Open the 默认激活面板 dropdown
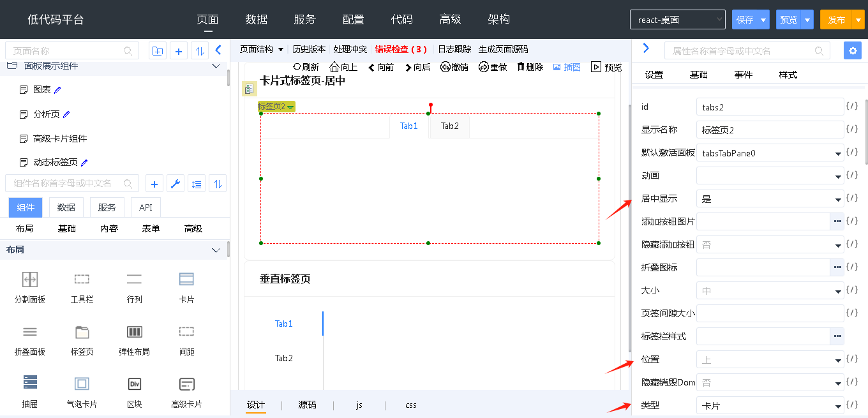The width and height of the screenshot is (868, 418). (x=770, y=153)
